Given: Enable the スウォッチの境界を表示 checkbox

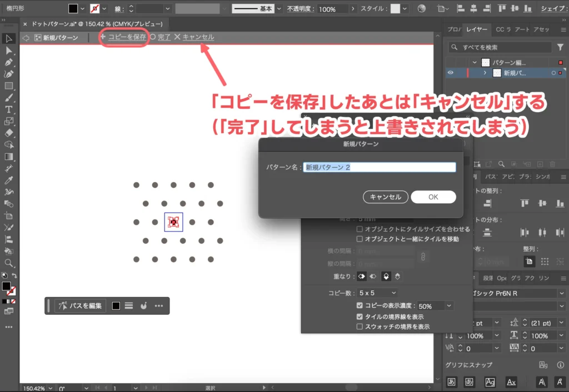Looking at the screenshot, I should (360, 327).
